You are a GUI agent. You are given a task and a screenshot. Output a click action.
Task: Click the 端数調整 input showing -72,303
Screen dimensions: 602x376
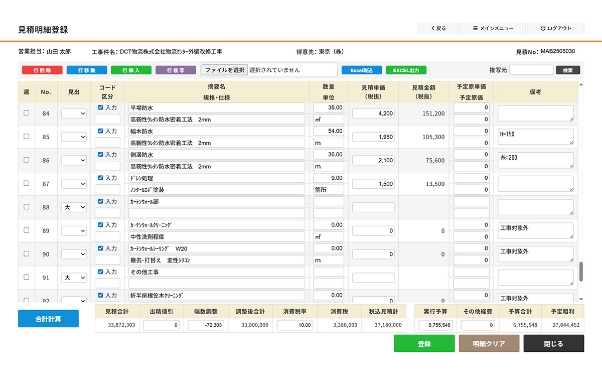206,325
